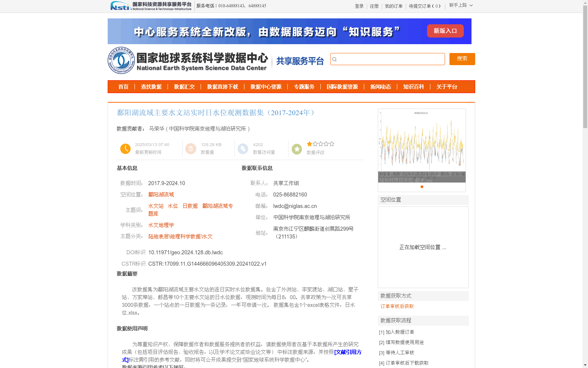Click the data volume icon beside 129.28 KB

pos(191,148)
